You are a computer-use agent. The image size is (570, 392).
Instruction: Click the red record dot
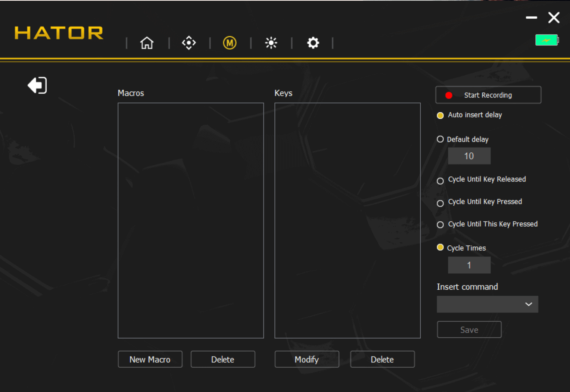tap(449, 95)
